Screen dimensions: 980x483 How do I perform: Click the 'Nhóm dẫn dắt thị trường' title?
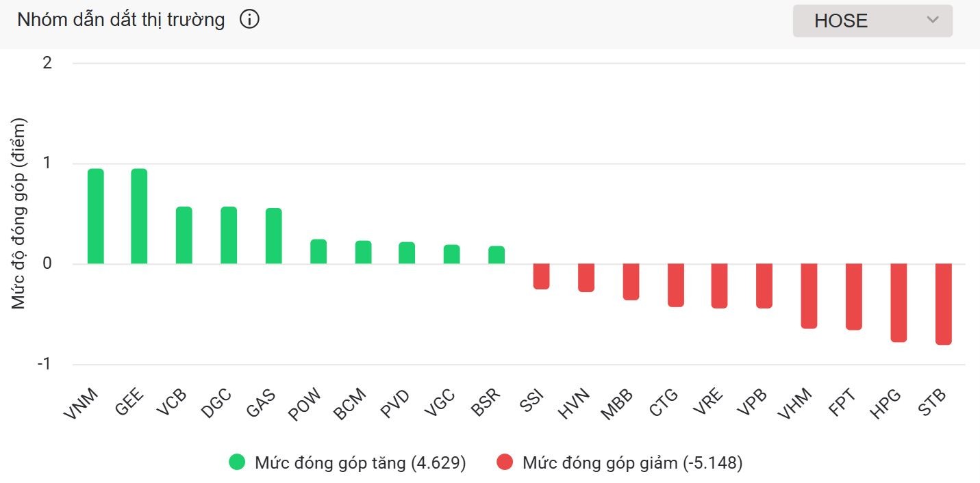pyautogui.click(x=121, y=20)
